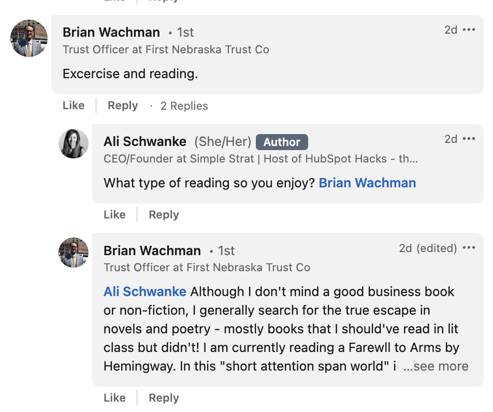Image resolution: width=493 pixels, height=412 pixels.
Task: Like Ali Schwanke's question about reading
Action: tap(114, 214)
